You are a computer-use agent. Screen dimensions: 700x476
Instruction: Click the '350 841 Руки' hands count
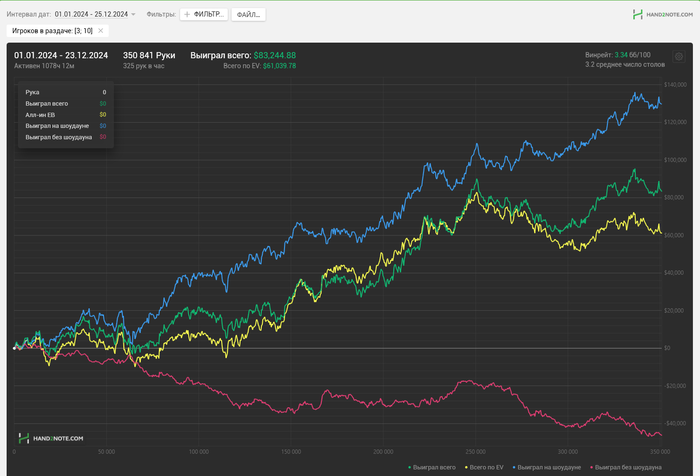[149, 55]
